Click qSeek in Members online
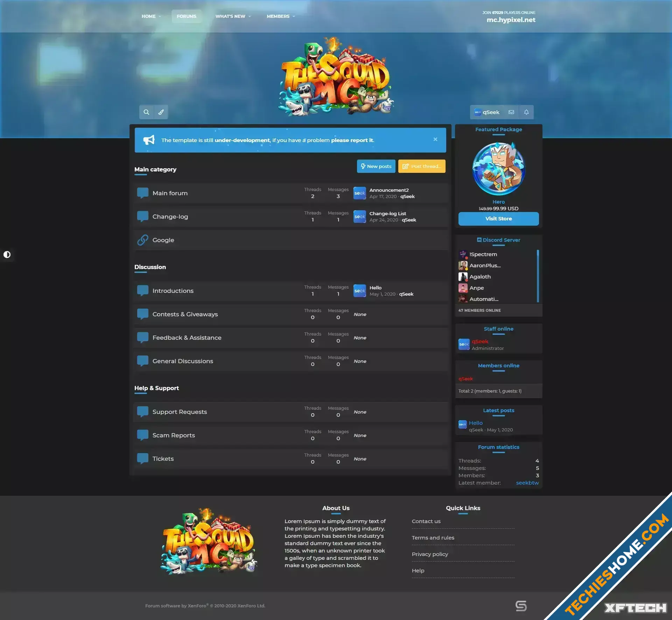The width and height of the screenshot is (672, 620). (x=466, y=379)
